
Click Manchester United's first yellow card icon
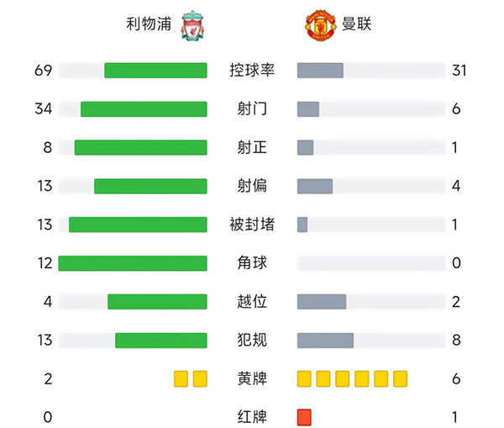tap(304, 378)
